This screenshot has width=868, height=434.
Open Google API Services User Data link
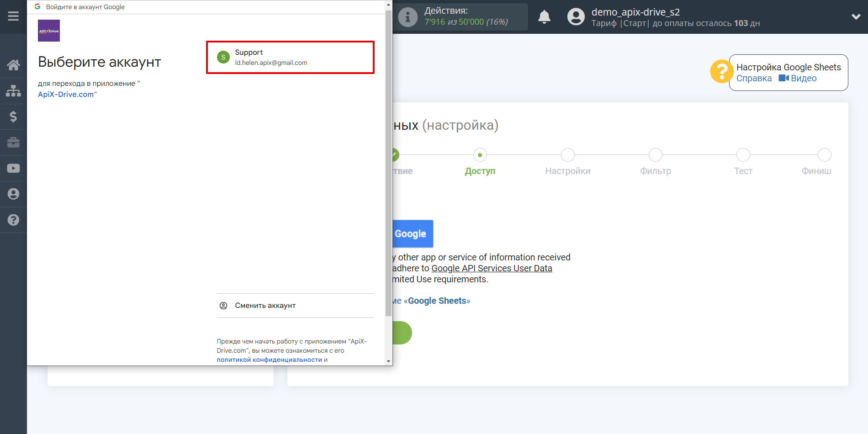click(492, 268)
